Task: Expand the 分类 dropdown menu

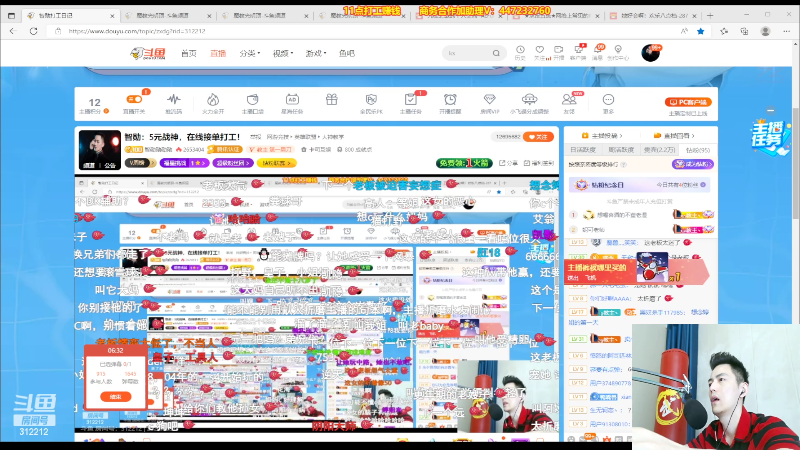Action: pos(249,53)
